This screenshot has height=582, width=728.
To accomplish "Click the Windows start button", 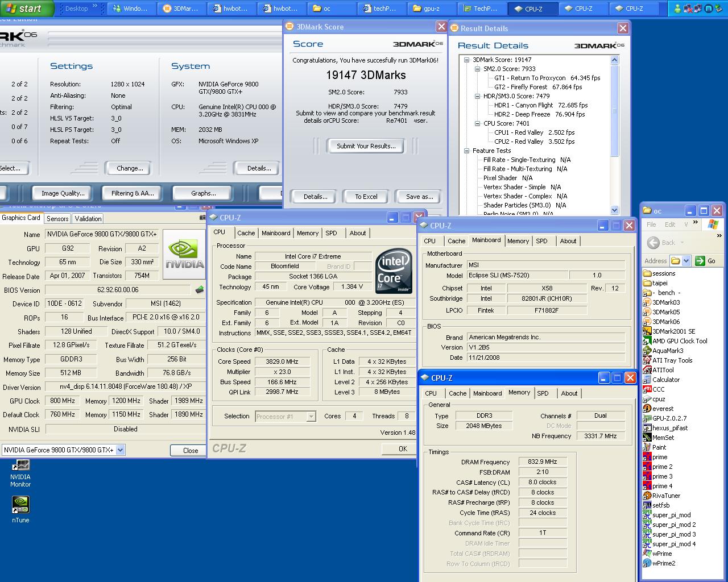I will [27, 9].
